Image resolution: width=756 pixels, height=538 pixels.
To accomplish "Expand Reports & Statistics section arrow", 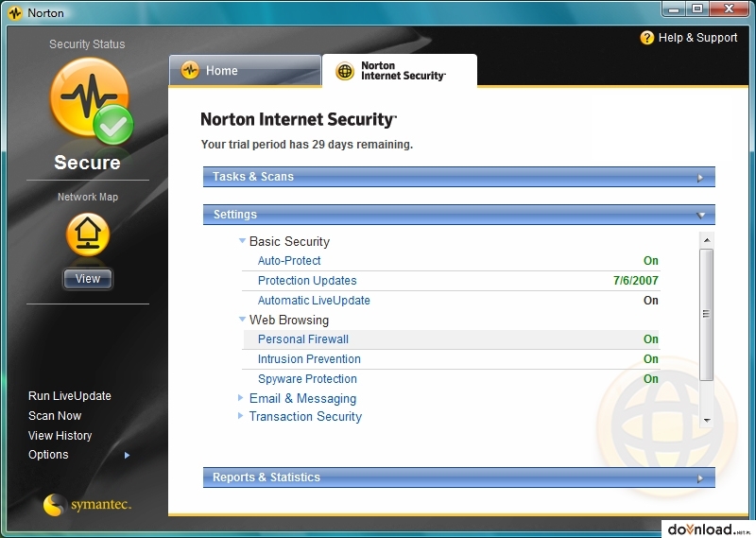I will (700, 478).
